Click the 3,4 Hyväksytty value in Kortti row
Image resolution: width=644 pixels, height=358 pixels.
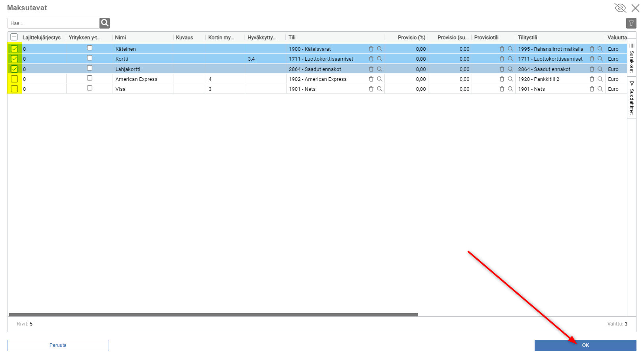(251, 59)
